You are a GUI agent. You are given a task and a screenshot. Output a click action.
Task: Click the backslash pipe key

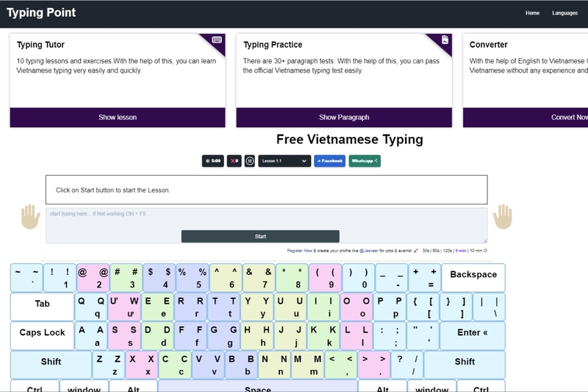489,307
